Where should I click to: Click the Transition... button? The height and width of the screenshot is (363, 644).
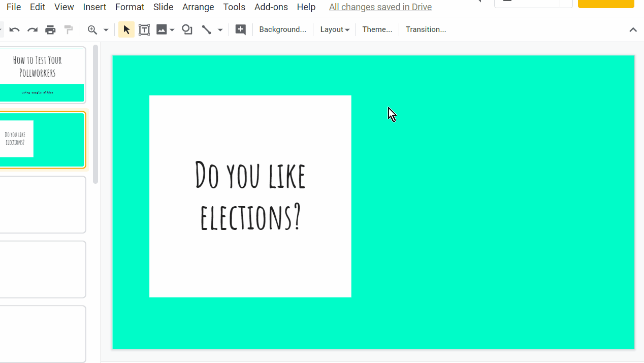pos(426,29)
